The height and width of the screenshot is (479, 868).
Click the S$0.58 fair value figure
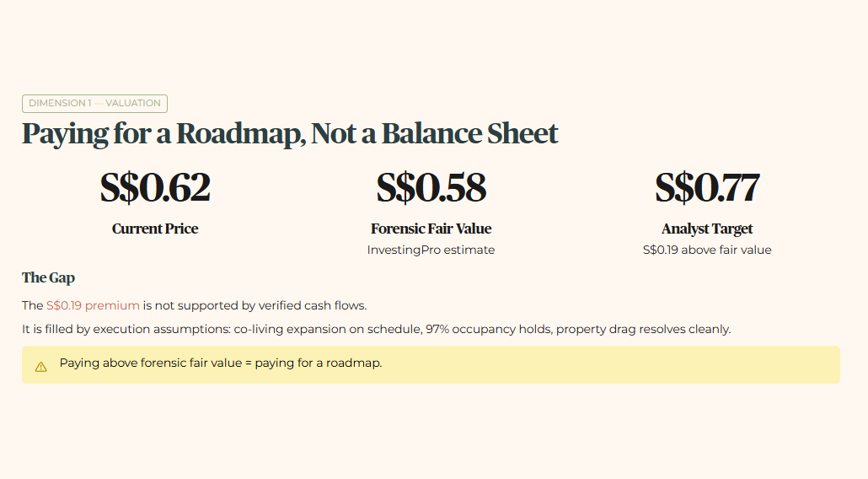click(x=431, y=187)
